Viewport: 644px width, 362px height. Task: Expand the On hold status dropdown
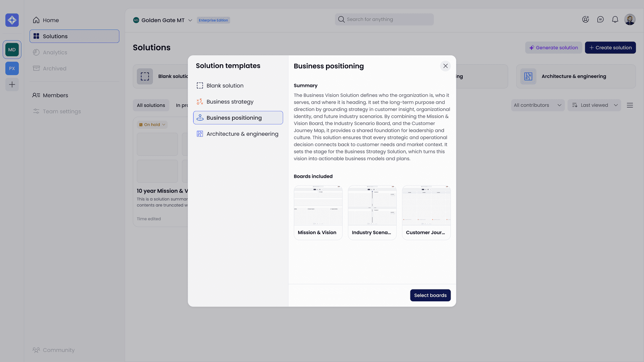(152, 125)
